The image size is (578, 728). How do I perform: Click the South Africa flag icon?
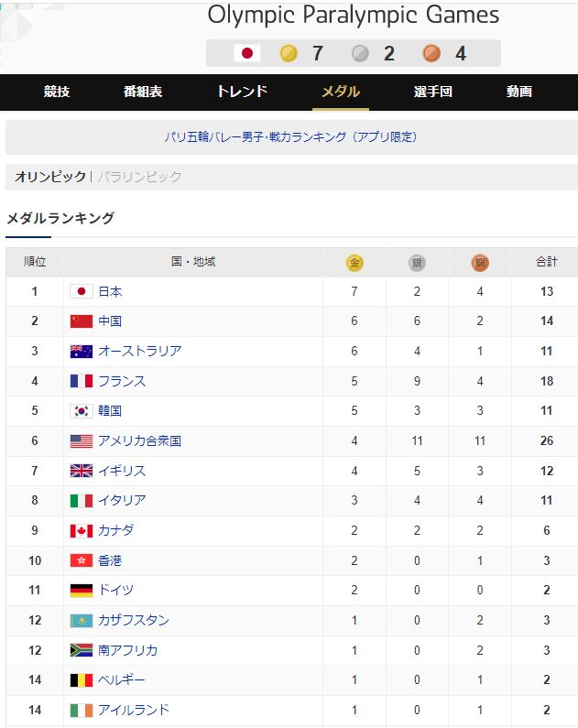click(82, 650)
